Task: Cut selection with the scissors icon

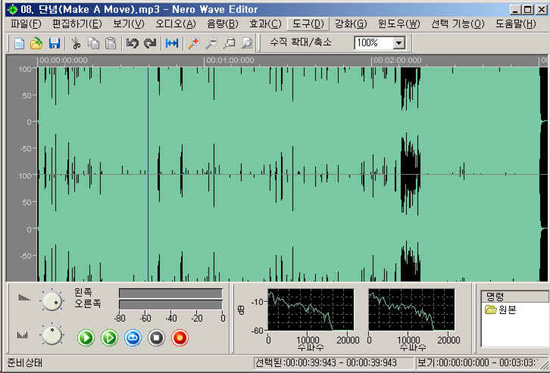Action: [x=76, y=43]
